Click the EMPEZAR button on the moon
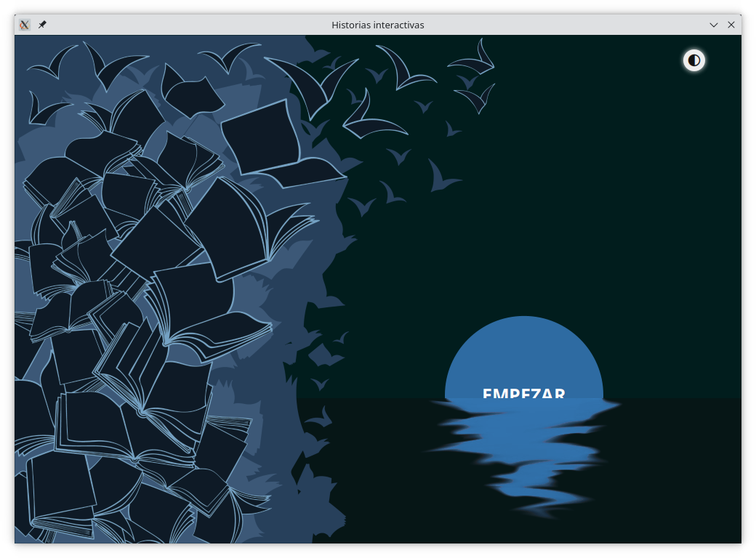The image size is (756, 558). coord(523,393)
